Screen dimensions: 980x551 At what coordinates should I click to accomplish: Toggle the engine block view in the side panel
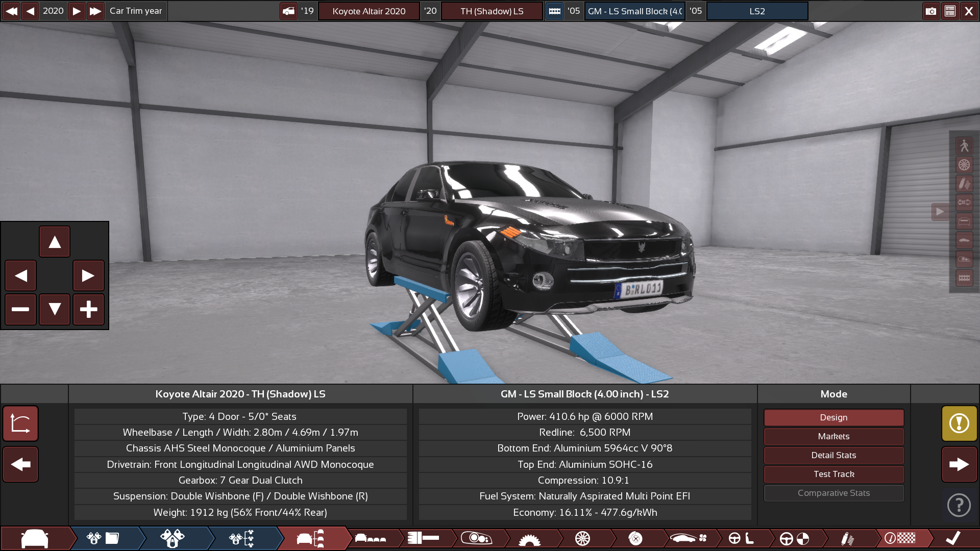964,278
